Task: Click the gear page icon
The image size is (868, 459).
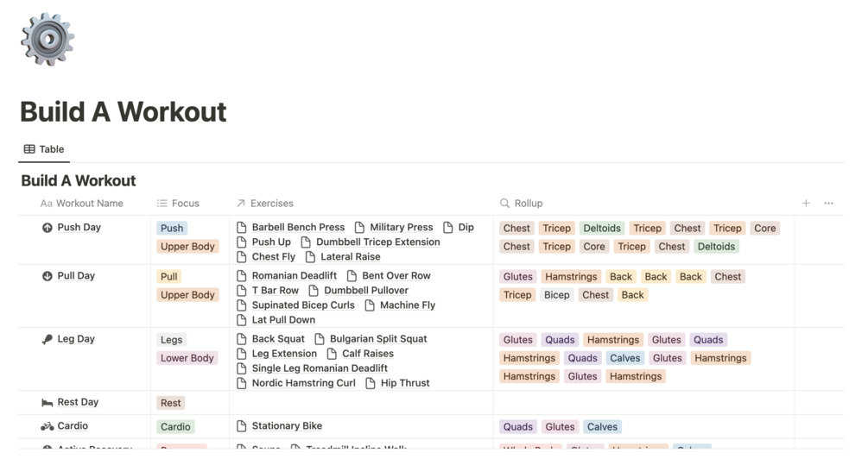Action: (48, 40)
